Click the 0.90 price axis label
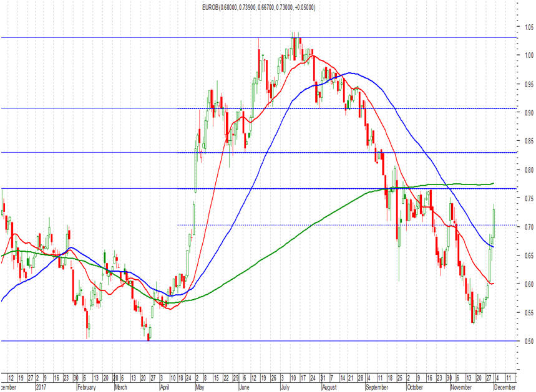Image resolution: width=536 pixels, height=392 pixels. [x=529, y=113]
